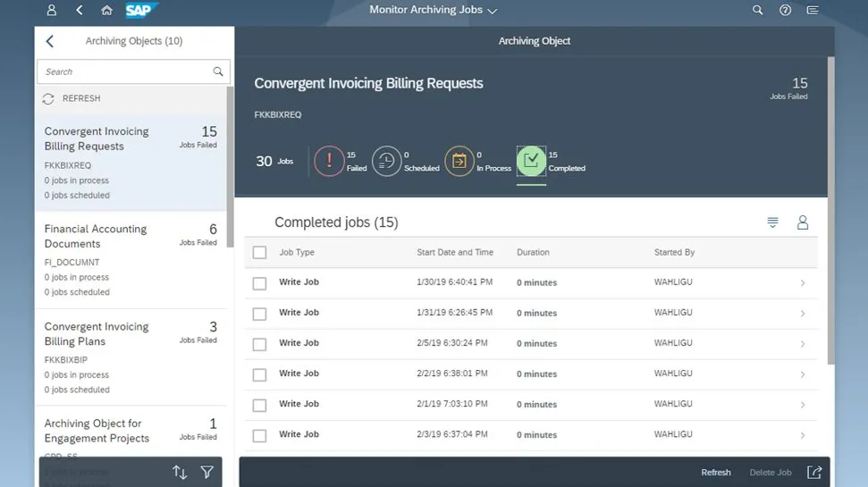
Task: Filter jobs by Failed status icon
Action: point(329,161)
